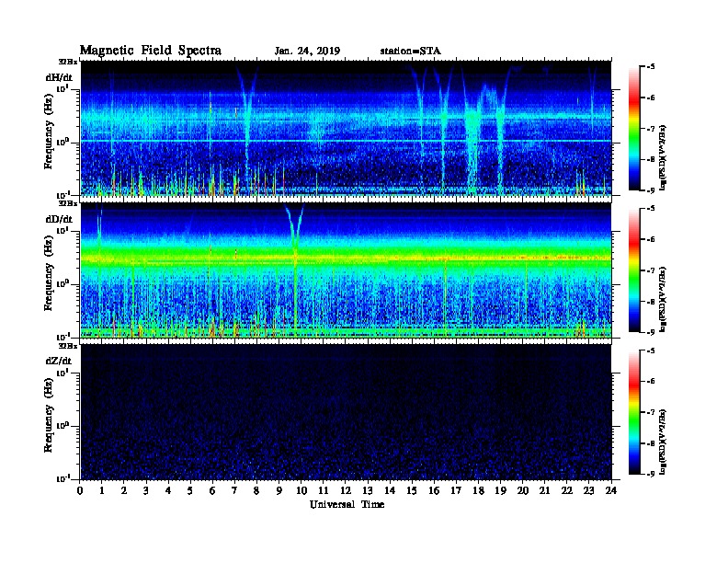Click the -7 tick on dH/dt color scale
The height and width of the screenshot is (563, 728).
coord(651,129)
